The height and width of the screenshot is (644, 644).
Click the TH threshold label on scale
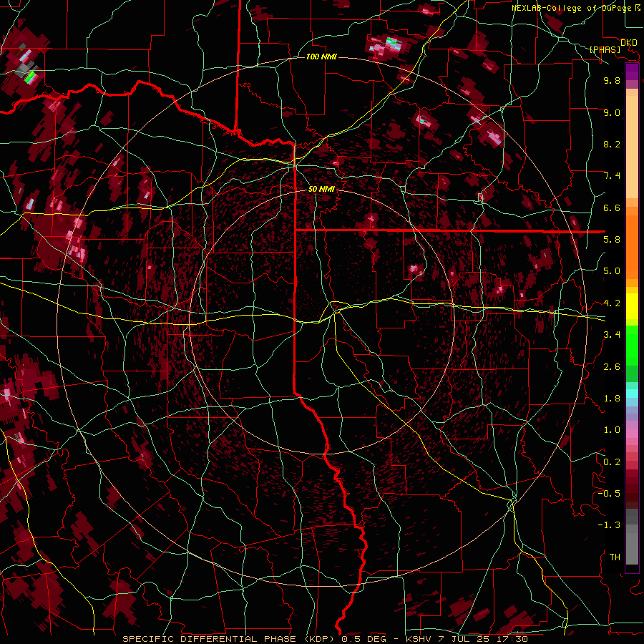pyautogui.click(x=615, y=557)
